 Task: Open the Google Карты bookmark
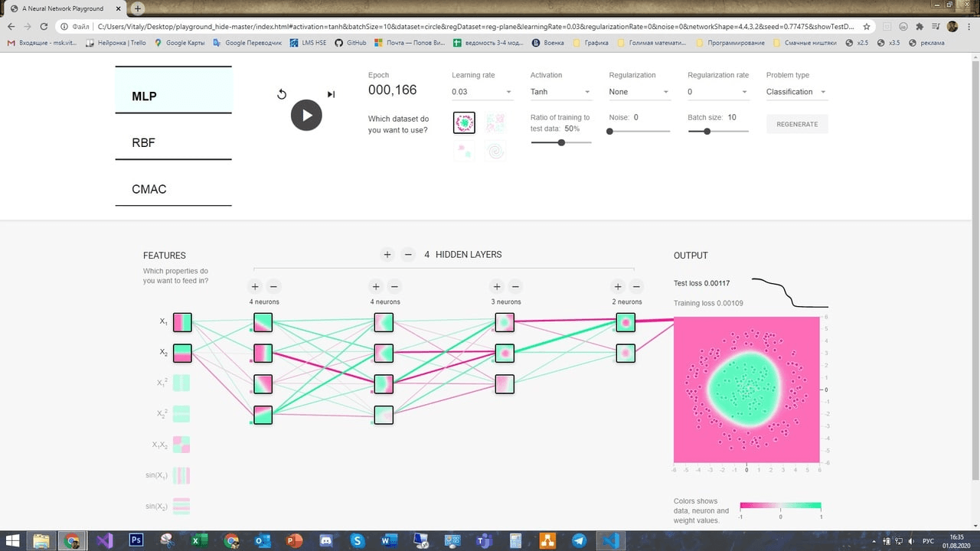(x=180, y=43)
